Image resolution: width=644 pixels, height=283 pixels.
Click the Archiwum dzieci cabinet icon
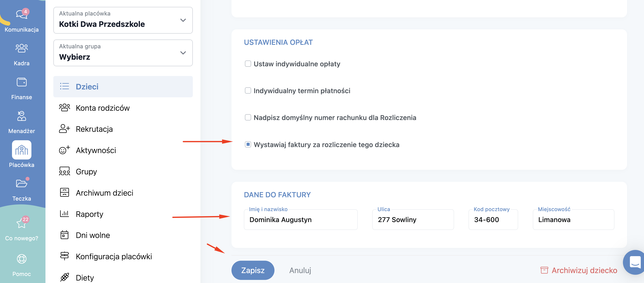(x=64, y=193)
